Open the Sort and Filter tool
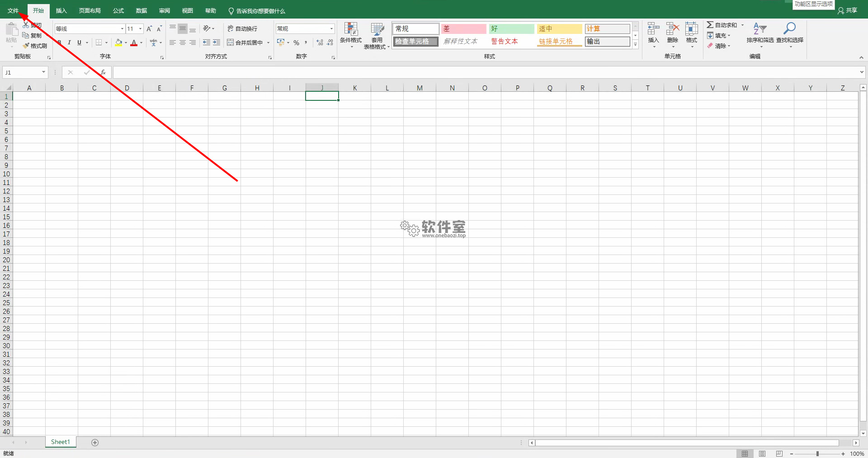 [760, 35]
